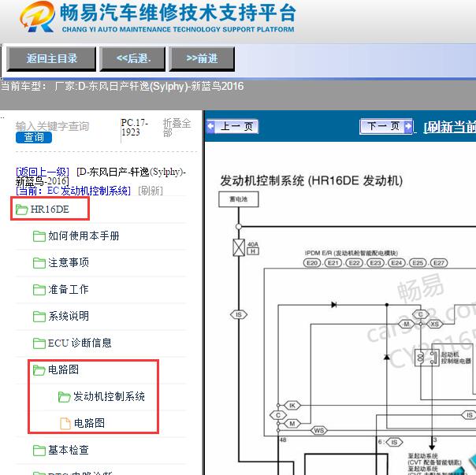The width and height of the screenshot is (476, 475).
Task: Click the 返回主目录 button
Action: click(51, 59)
